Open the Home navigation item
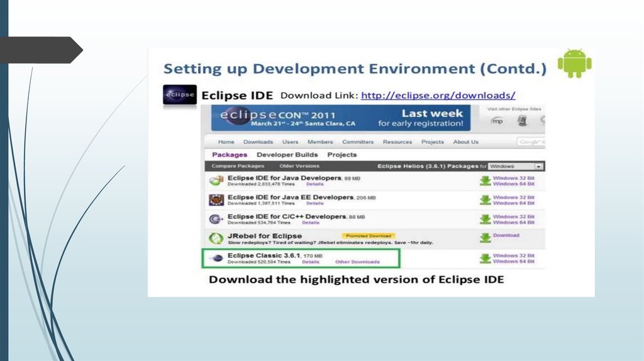This screenshot has height=361, width=644. pos(226,142)
